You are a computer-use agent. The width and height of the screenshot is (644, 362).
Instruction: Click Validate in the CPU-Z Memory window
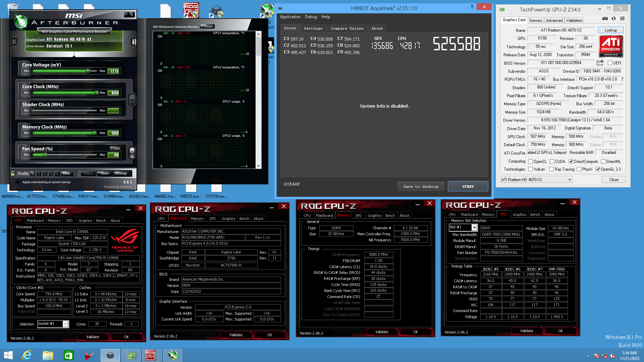point(381,332)
